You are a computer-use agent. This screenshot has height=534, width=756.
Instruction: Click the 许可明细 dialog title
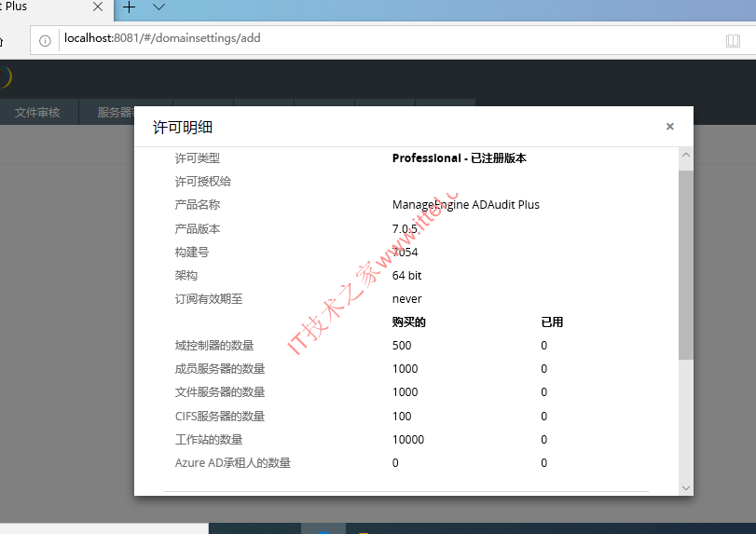183,128
